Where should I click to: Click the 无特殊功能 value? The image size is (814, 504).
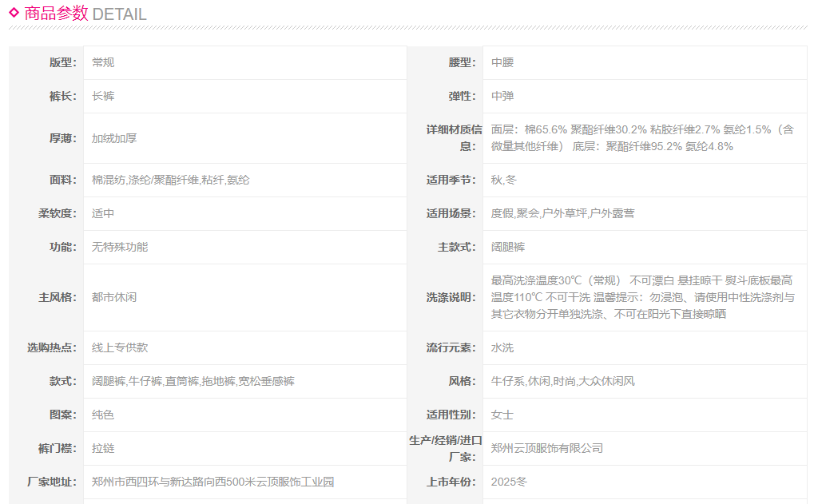click(x=120, y=247)
